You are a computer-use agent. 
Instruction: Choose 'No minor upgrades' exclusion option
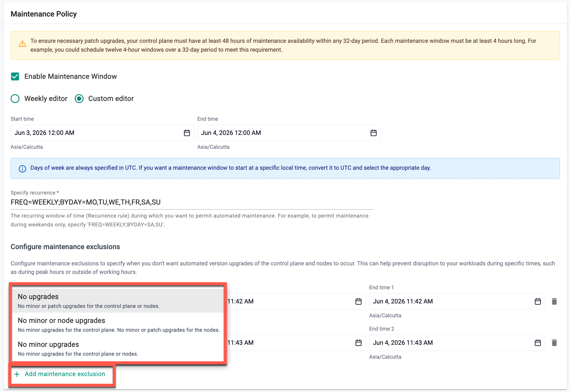118,348
